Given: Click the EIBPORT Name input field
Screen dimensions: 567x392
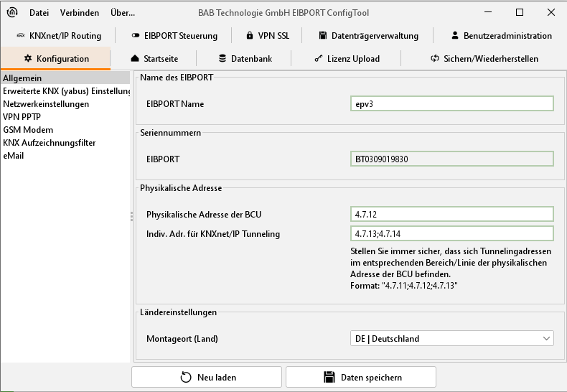Looking at the screenshot, I should (451, 103).
